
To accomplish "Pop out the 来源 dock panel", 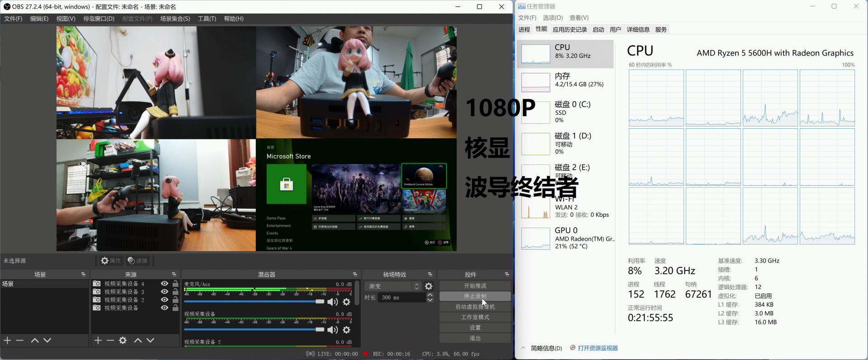I will coord(174,274).
